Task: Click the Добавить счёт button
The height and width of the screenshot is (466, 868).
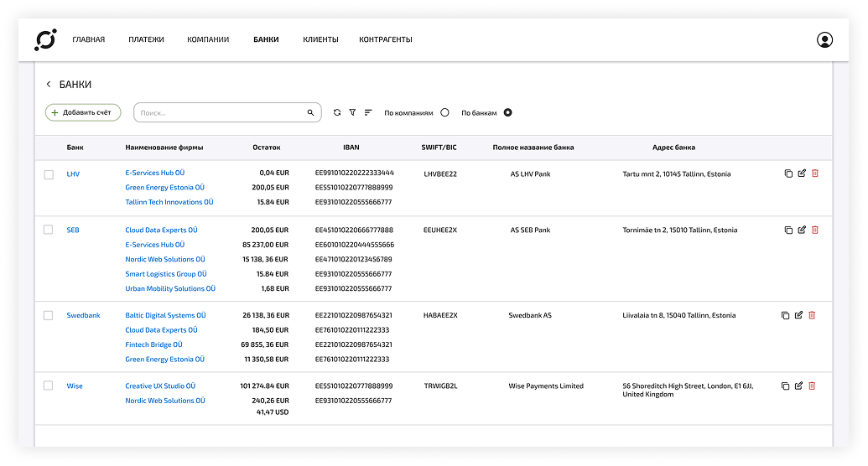Action: [x=83, y=112]
